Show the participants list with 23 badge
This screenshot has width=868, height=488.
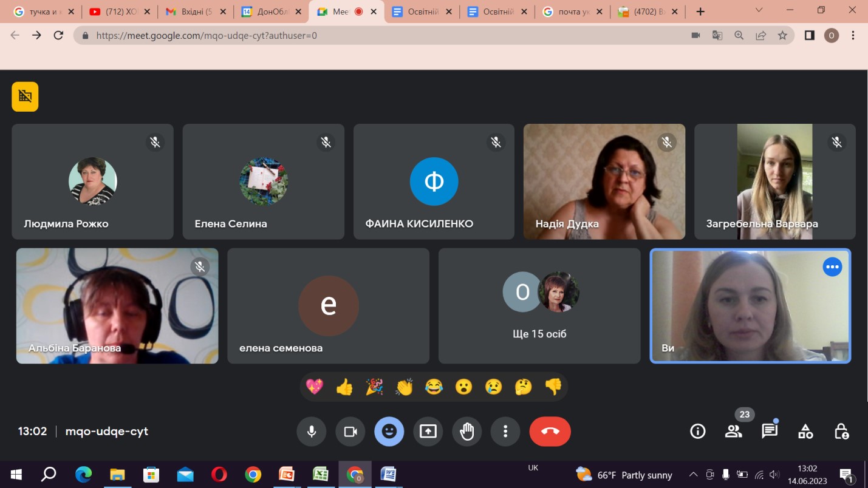pos(734,432)
